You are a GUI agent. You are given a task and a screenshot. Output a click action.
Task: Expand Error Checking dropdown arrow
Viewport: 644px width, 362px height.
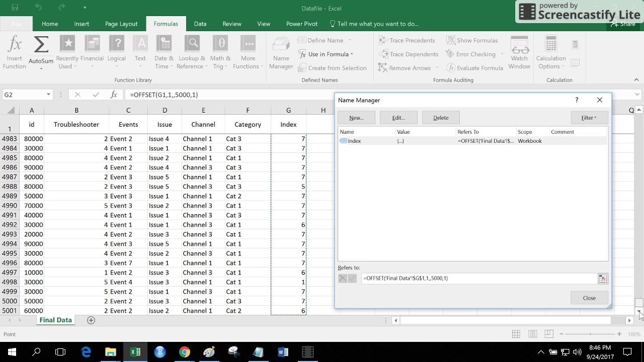502,54
